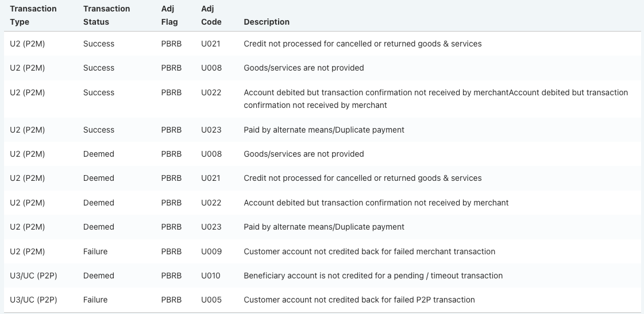Click the PBRB flag in the last table row
The width and height of the screenshot is (644, 314).
click(171, 300)
